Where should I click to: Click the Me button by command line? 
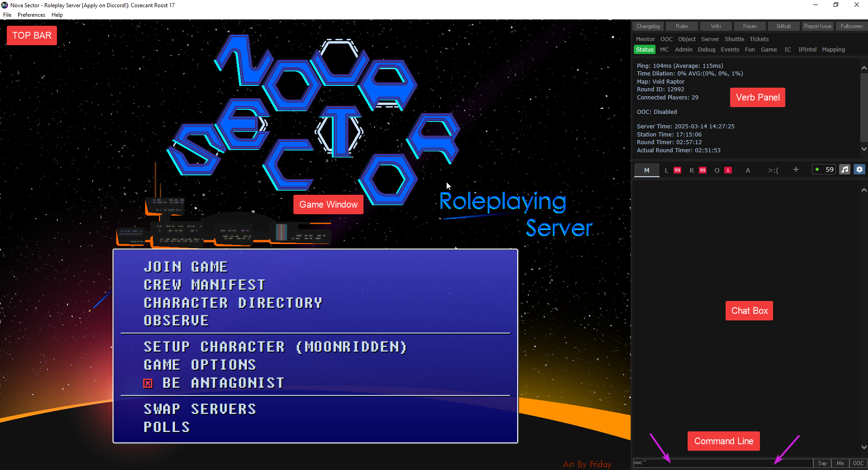pyautogui.click(x=840, y=463)
